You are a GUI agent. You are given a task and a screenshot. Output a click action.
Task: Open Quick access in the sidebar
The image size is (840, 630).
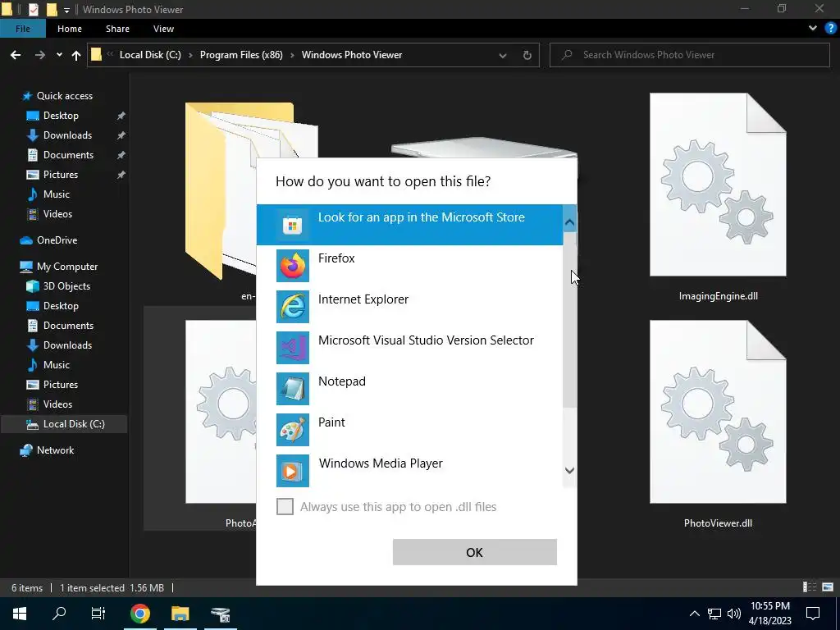point(64,96)
